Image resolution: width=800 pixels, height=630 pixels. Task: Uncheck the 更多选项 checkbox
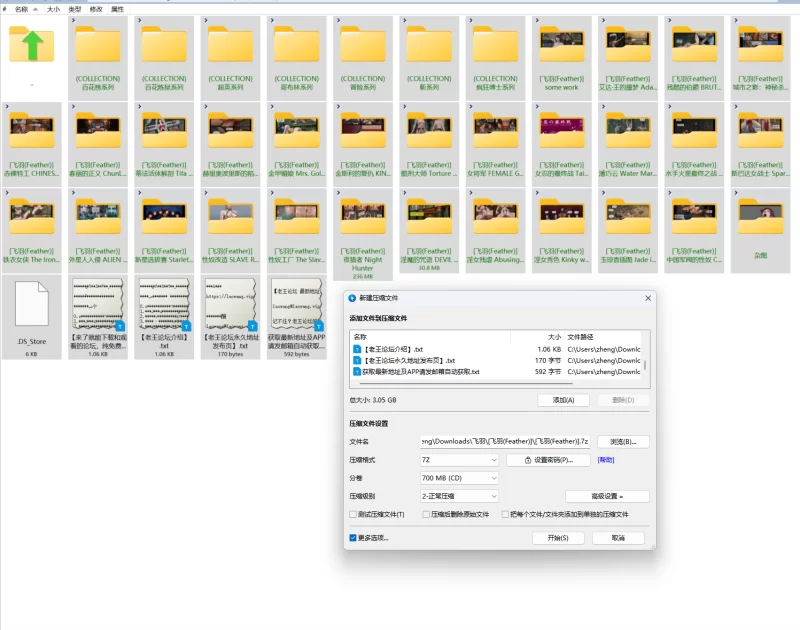coord(354,538)
